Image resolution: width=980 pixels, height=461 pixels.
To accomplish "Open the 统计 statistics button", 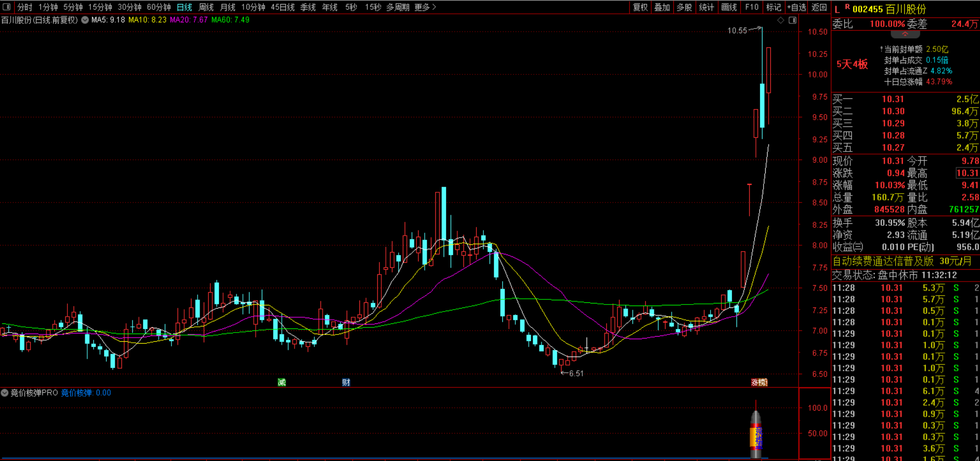I will point(706,7).
